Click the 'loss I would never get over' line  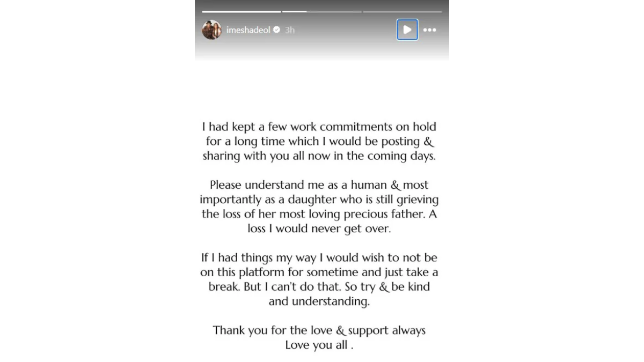click(319, 229)
